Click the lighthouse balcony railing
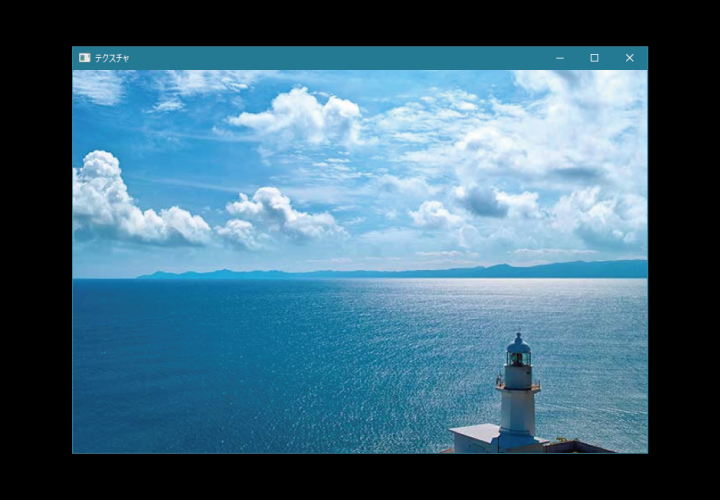The image size is (720, 500). coord(518,385)
